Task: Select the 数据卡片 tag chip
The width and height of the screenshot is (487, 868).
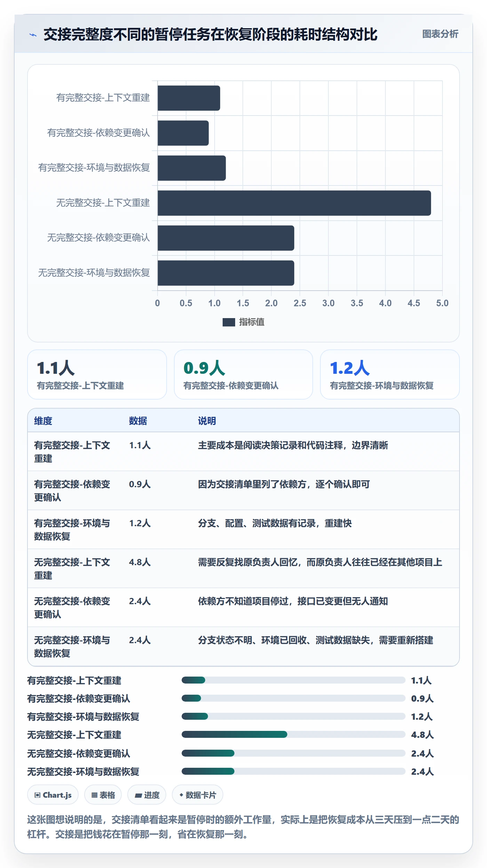Action: click(198, 795)
